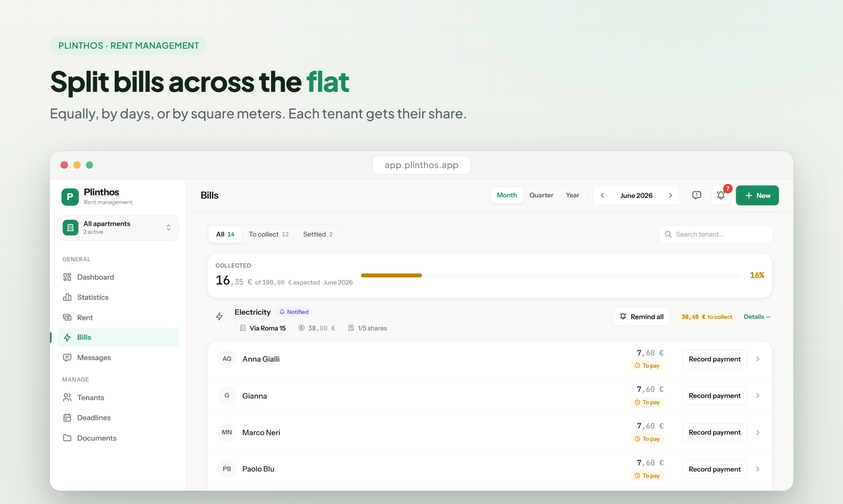Go to previous month arrow
This screenshot has height=504, width=843.
(602, 195)
